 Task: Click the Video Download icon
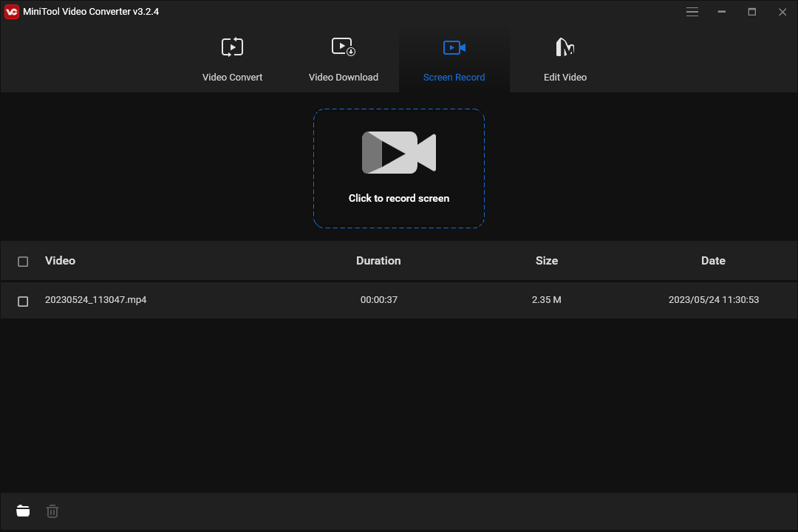[343, 46]
